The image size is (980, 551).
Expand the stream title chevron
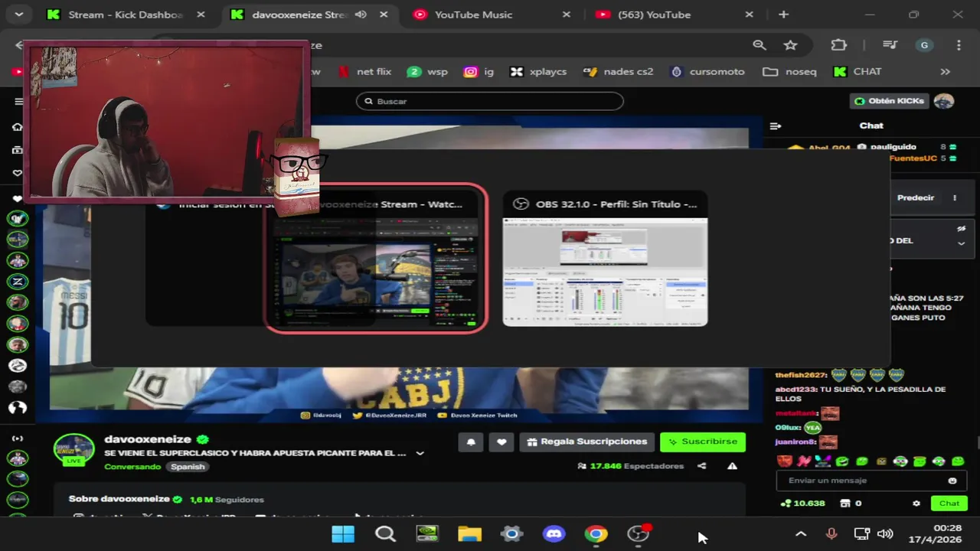tap(420, 453)
